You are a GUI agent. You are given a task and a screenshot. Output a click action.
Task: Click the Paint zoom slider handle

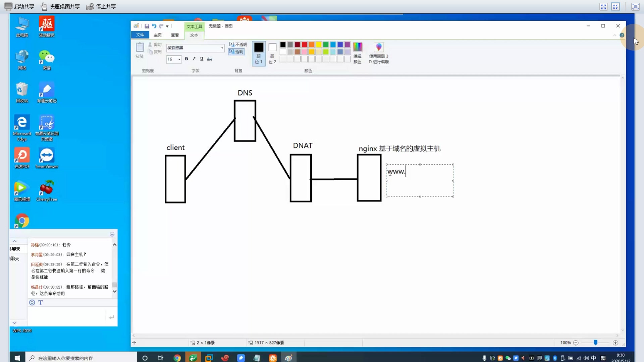point(595,343)
